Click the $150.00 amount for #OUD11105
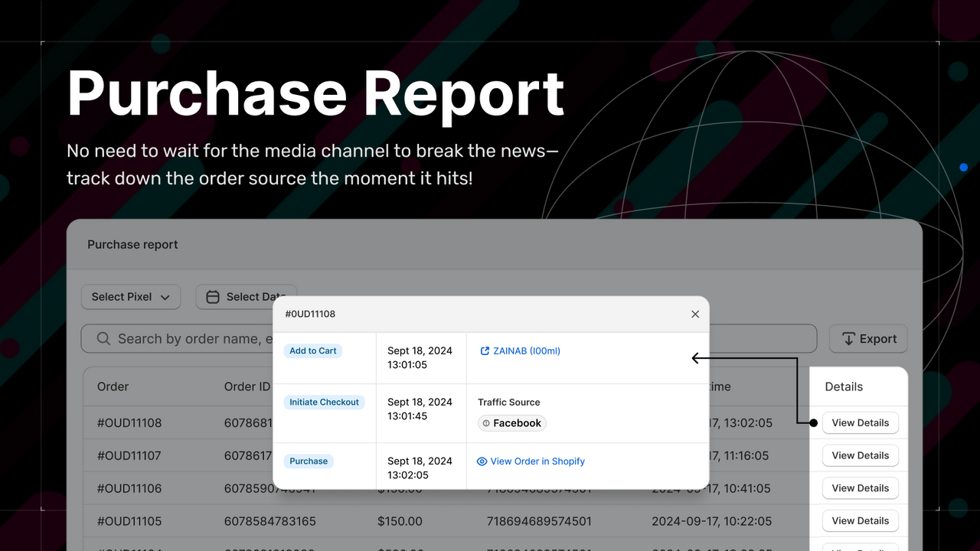 [400, 521]
